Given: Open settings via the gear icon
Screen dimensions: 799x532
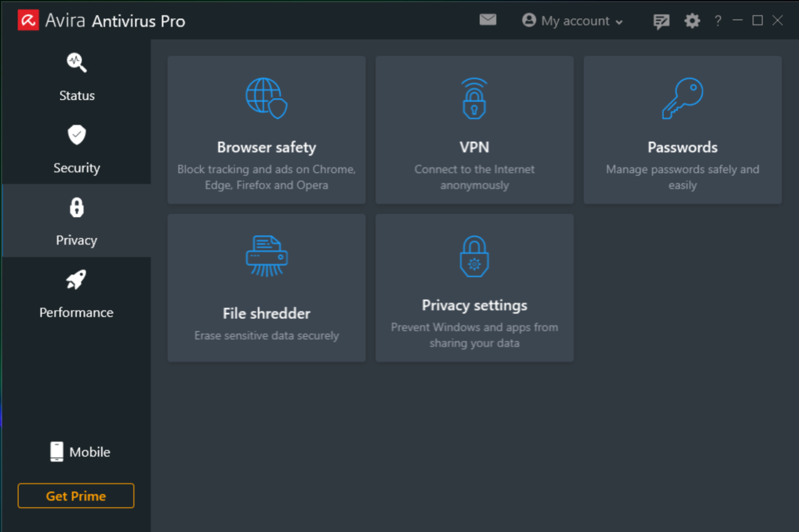Looking at the screenshot, I should [x=692, y=20].
